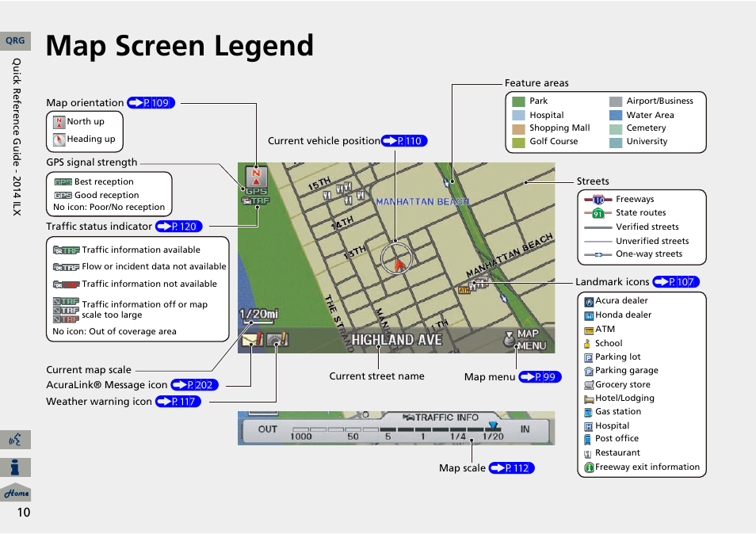The image size is (756, 534).
Task: Click Traffic information available TRF icon
Action: (x=66, y=250)
